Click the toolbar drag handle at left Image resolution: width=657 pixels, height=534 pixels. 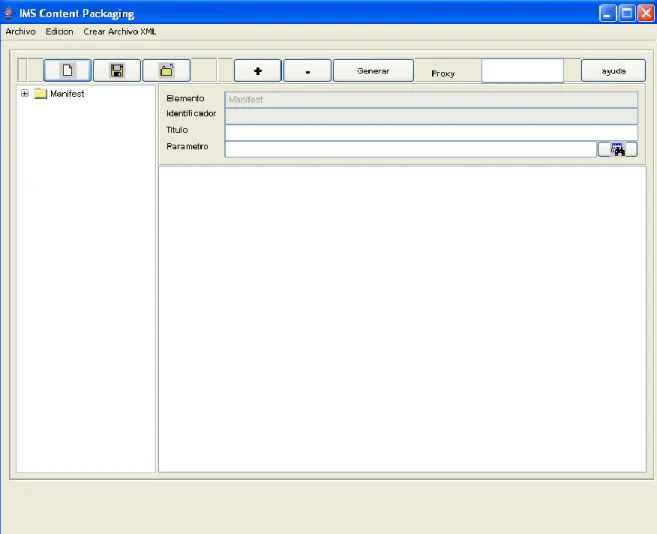pos(23,70)
